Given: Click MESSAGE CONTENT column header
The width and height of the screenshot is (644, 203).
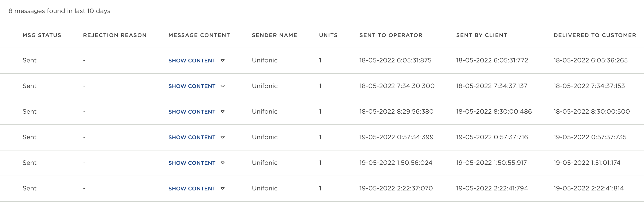Looking at the screenshot, I should click(x=199, y=35).
